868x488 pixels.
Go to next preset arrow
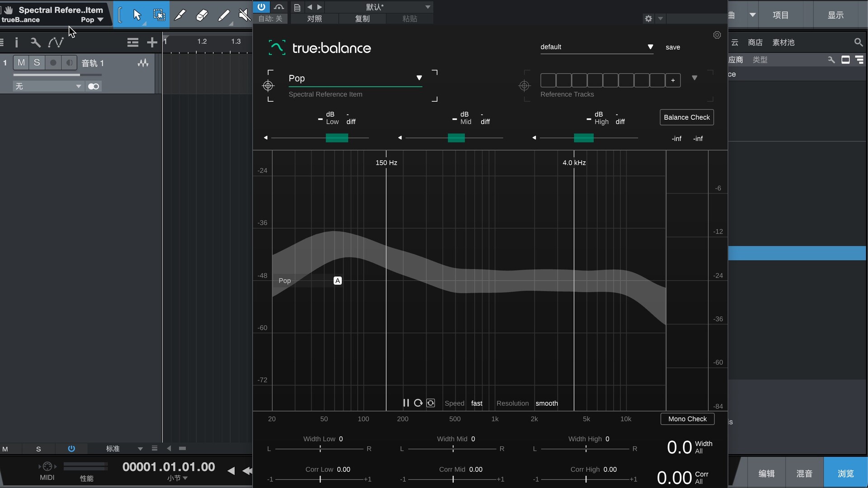pyautogui.click(x=320, y=7)
